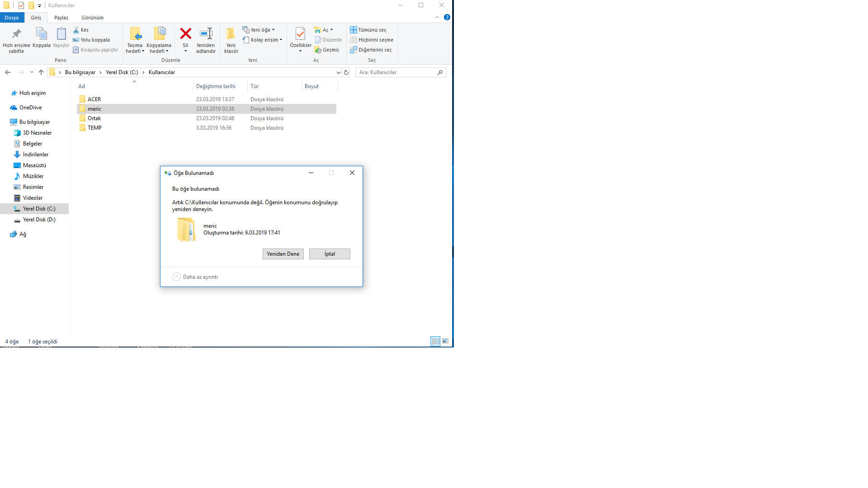Click the İptal button in dialog

pos(330,254)
